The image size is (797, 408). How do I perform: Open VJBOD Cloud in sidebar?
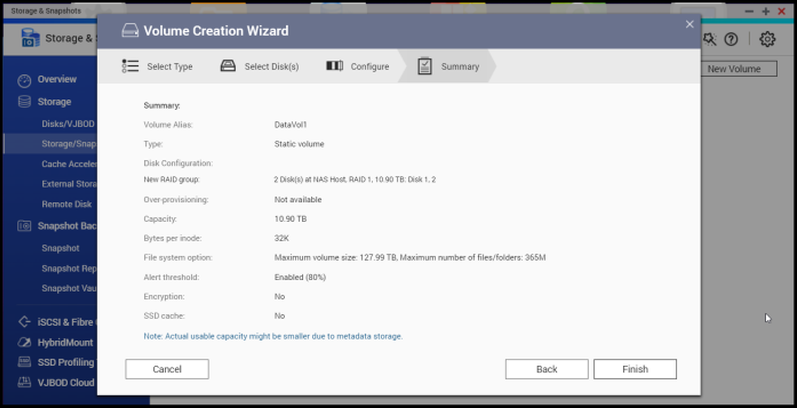(66, 383)
